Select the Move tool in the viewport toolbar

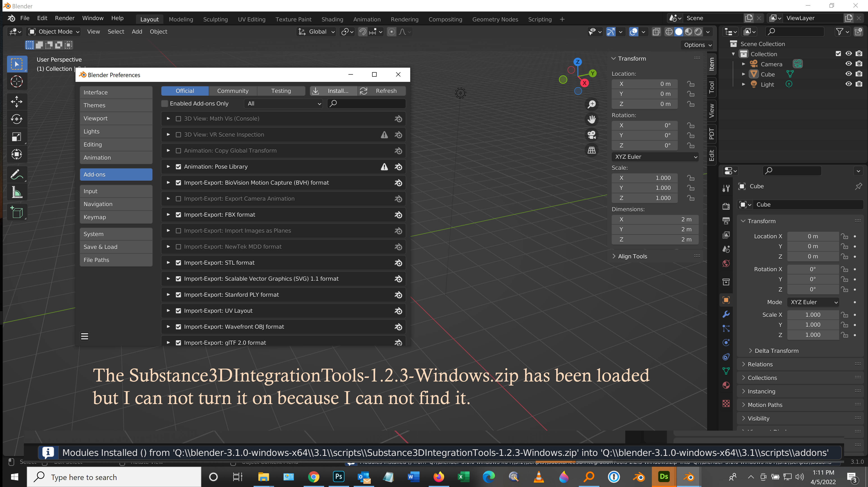click(x=17, y=101)
